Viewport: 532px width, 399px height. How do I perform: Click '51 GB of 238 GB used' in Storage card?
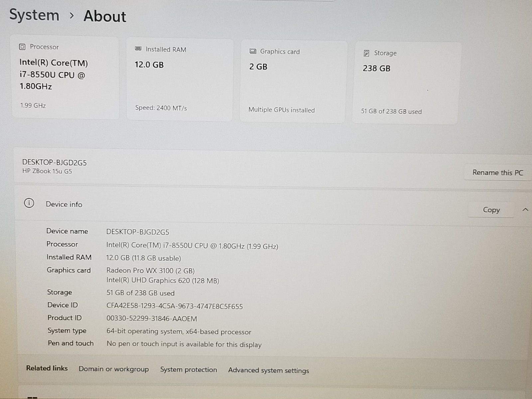[x=391, y=111]
